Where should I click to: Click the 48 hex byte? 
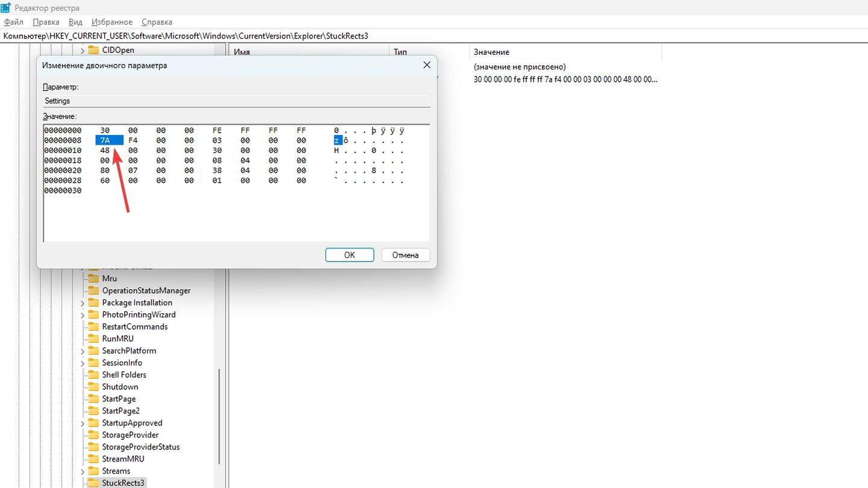pyautogui.click(x=105, y=151)
